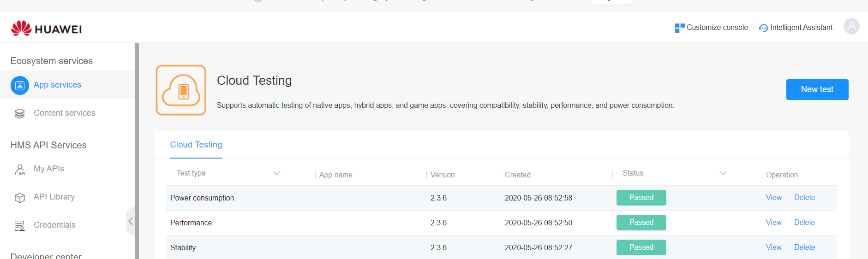Click created date 2020-05-26 08:52:50
Image resolution: width=868 pixels, height=259 pixels.
coord(539,223)
